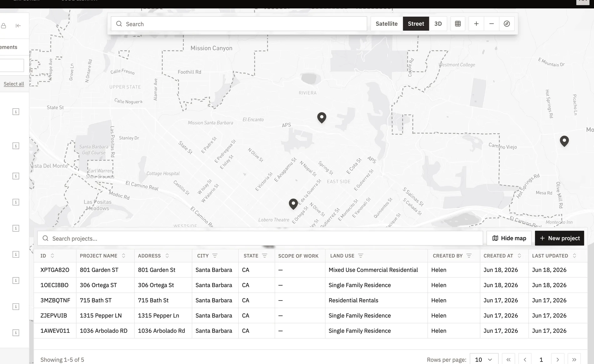Select the map pin near APS
Screen dimensions: 594x364
(322, 118)
